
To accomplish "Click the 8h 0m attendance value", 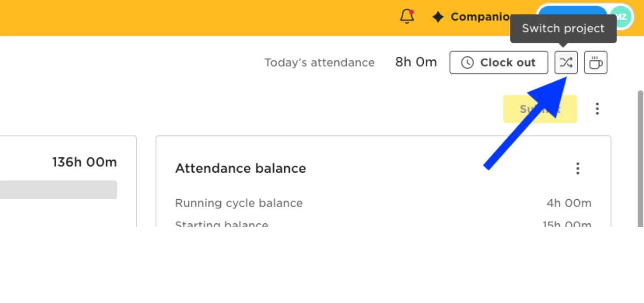I will pyautogui.click(x=416, y=62).
